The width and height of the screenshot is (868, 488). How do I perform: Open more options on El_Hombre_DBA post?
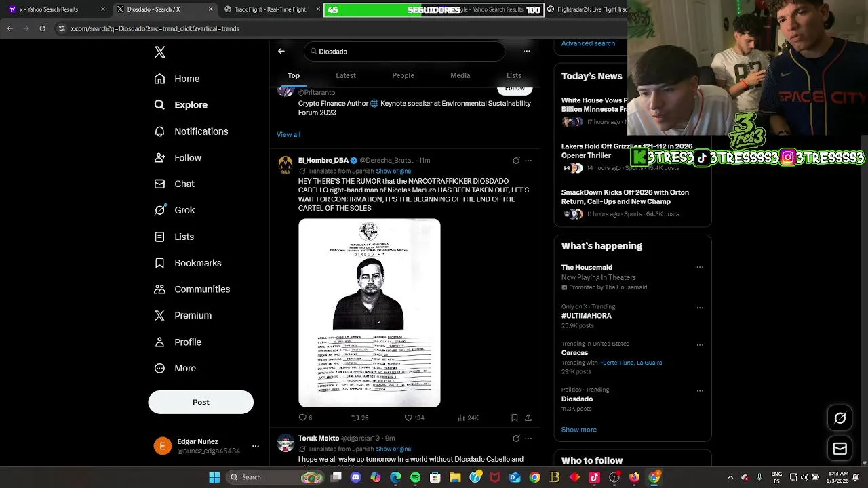click(528, 161)
